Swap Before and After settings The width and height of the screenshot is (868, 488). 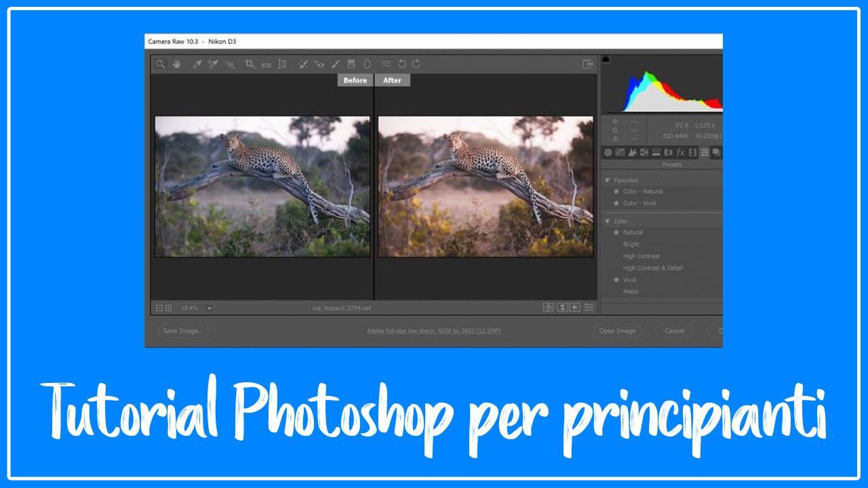coord(562,308)
